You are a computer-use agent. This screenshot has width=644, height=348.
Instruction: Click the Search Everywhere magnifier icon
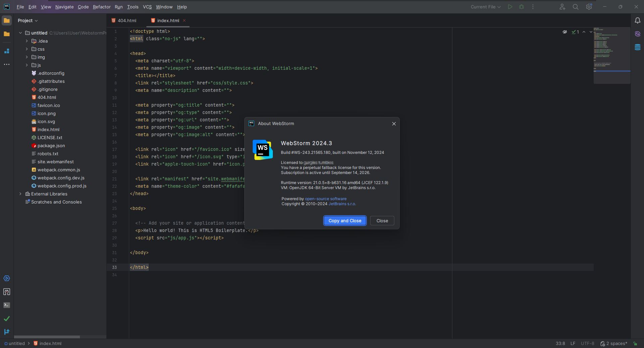575,7
